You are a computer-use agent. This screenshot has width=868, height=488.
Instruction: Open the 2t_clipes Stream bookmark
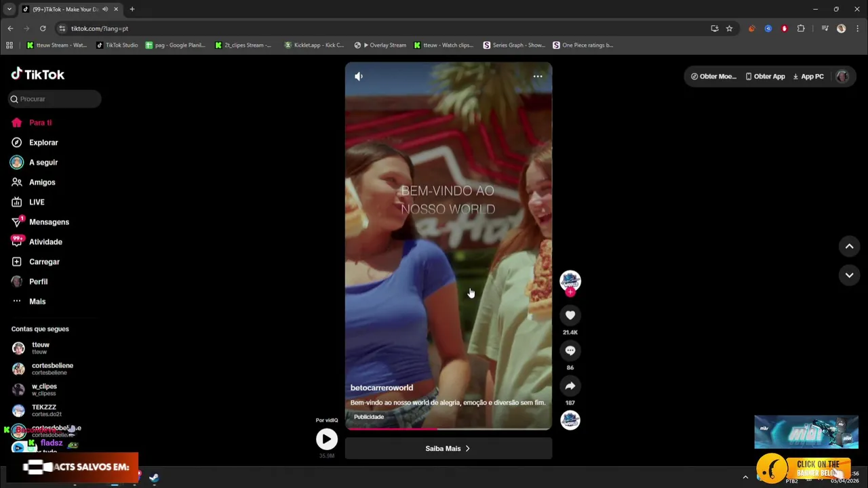point(243,45)
